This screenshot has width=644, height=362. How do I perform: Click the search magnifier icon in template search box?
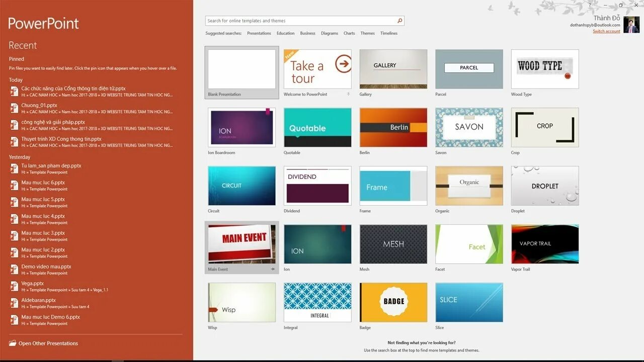(399, 21)
